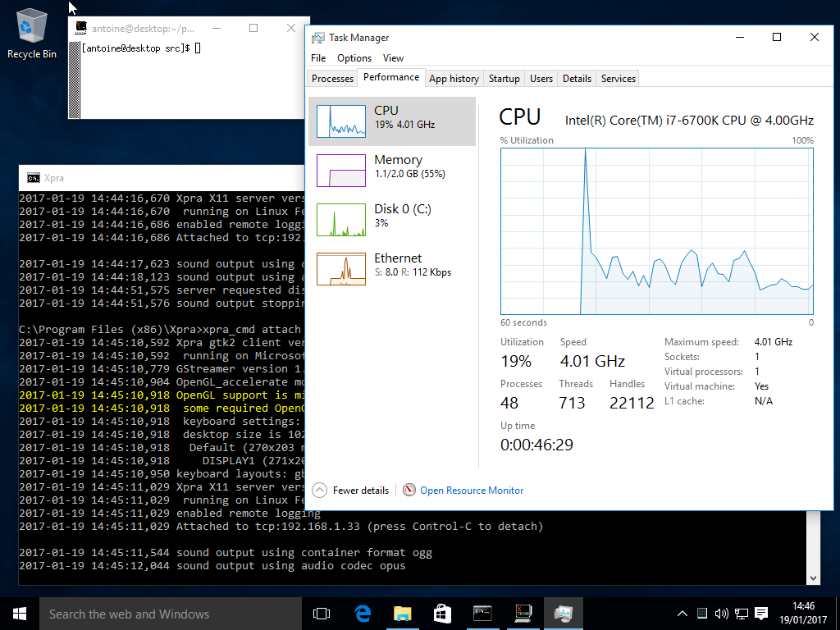Select the Disk 0 (C:) entry

392,220
